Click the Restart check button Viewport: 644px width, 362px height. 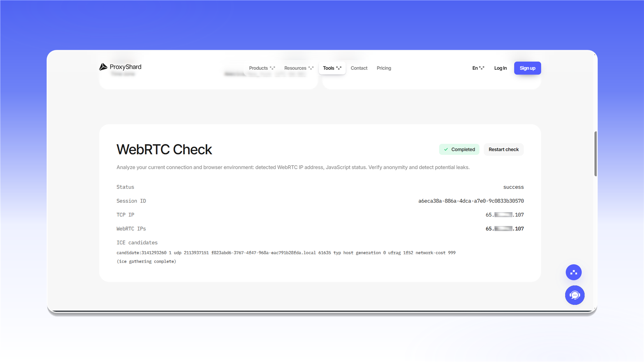point(503,149)
